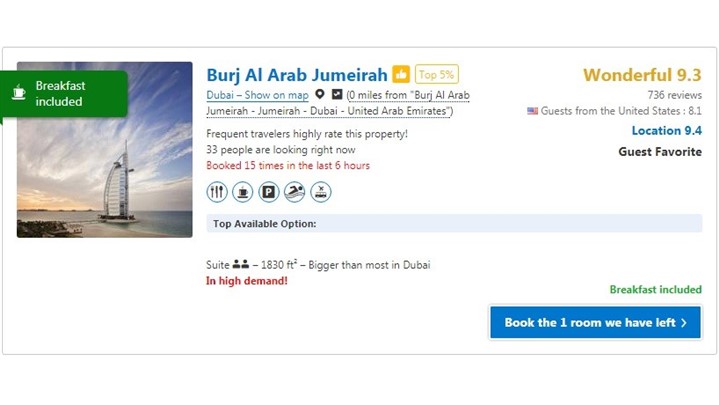The width and height of the screenshot is (719, 405).
Task: Click the airport shuttle amenity icon
Action: 320,191
